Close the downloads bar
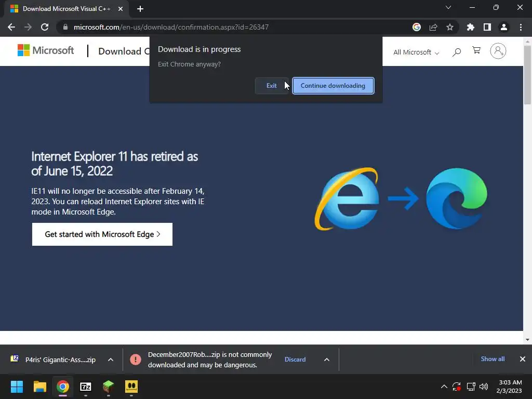Screen dimensions: 532x399 pyautogui.click(x=523, y=359)
